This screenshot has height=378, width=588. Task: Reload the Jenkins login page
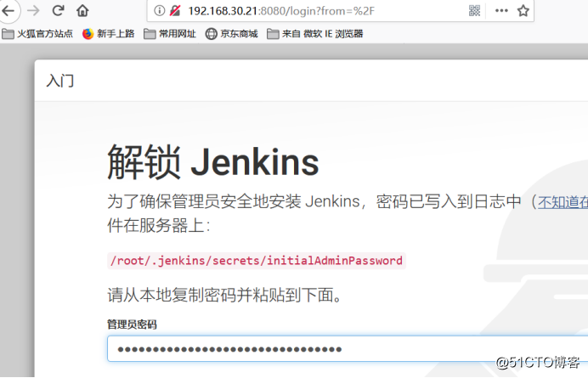58,10
